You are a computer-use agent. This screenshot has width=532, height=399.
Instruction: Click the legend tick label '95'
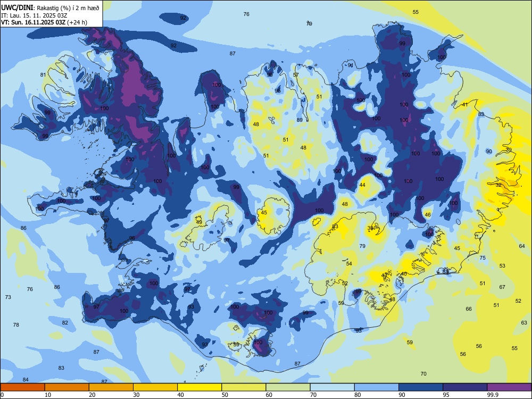(x=446, y=395)
